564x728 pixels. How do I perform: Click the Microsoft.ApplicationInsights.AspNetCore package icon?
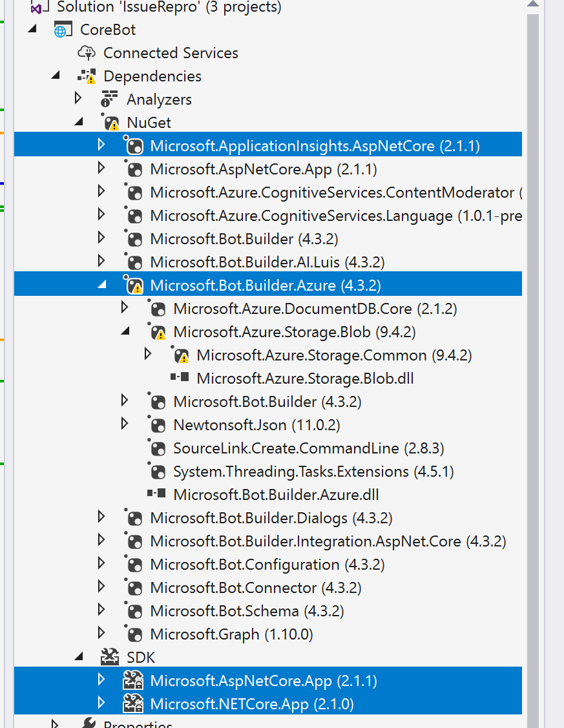click(134, 145)
